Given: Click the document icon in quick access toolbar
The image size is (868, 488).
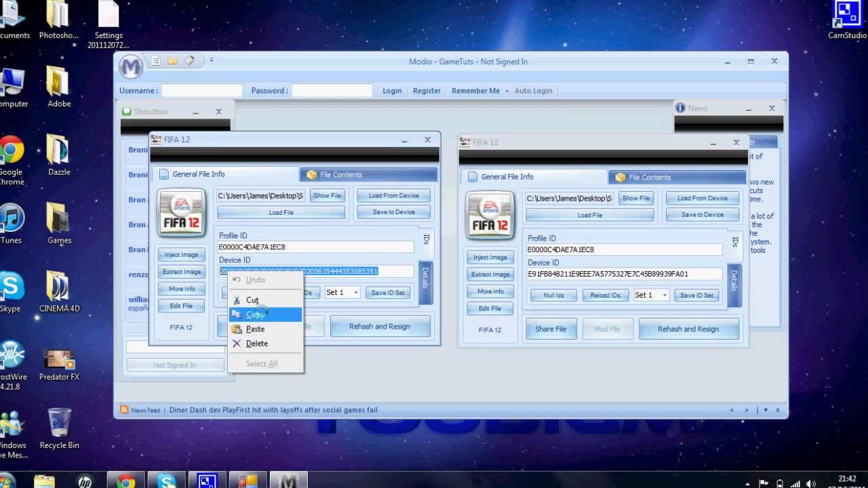Looking at the screenshot, I should coord(156,61).
